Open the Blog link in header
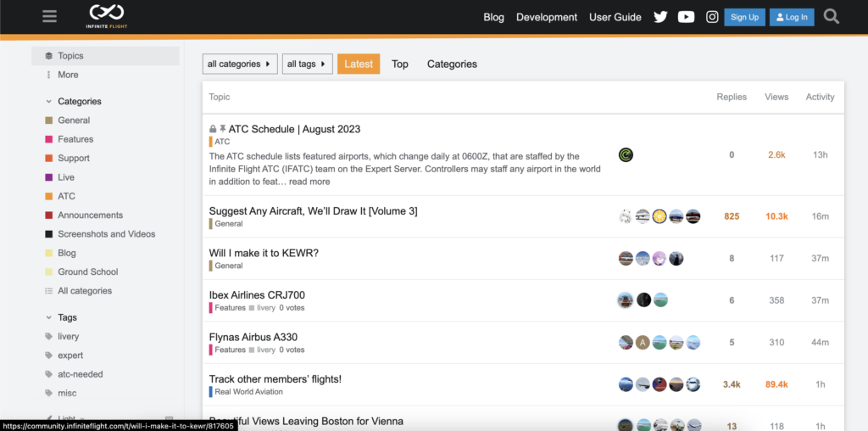Screen dimensions: 868x431 (x=494, y=17)
